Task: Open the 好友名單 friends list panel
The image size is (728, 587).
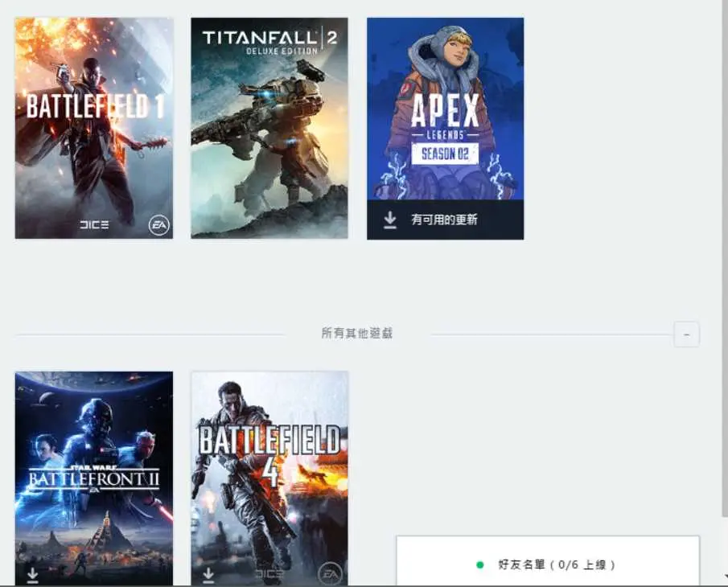Action: (548, 560)
